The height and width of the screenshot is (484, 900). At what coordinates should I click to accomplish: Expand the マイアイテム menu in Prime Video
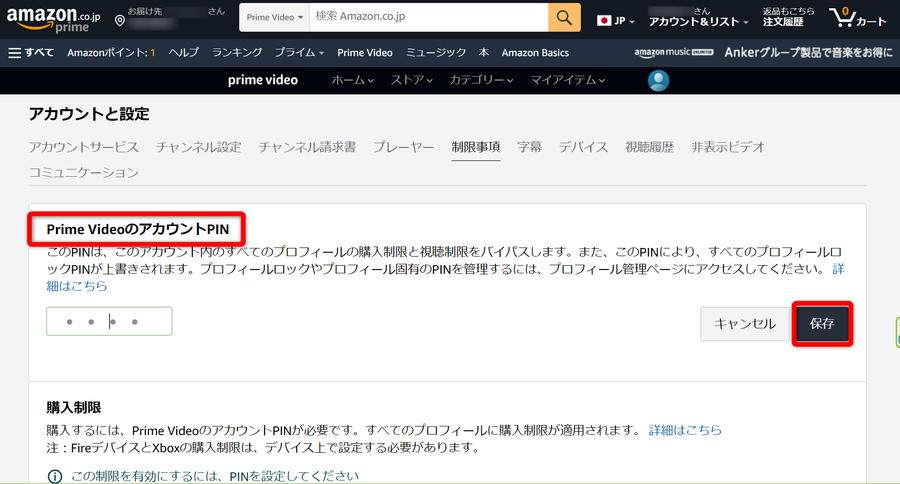tap(568, 80)
